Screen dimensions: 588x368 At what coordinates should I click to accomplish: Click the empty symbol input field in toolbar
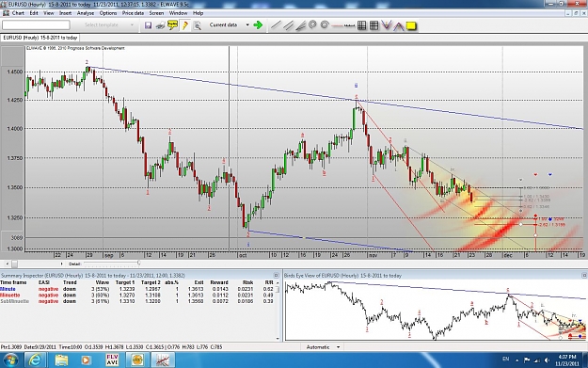[36, 25]
